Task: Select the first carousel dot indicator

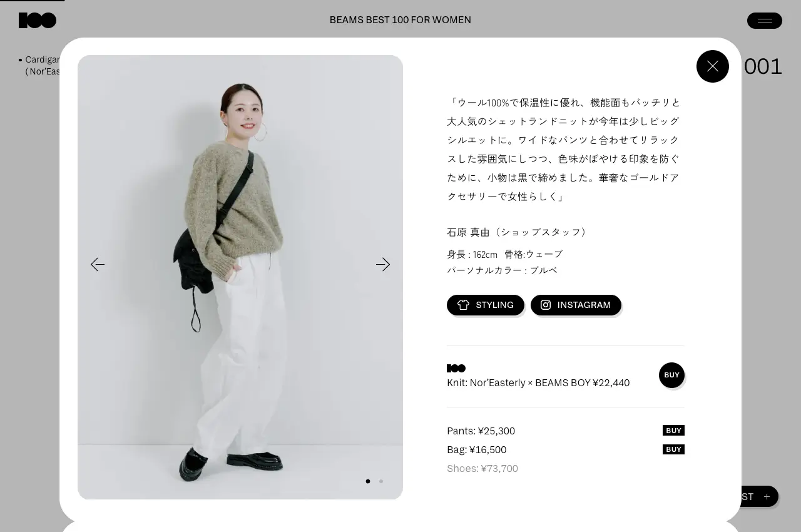Action: click(x=368, y=481)
